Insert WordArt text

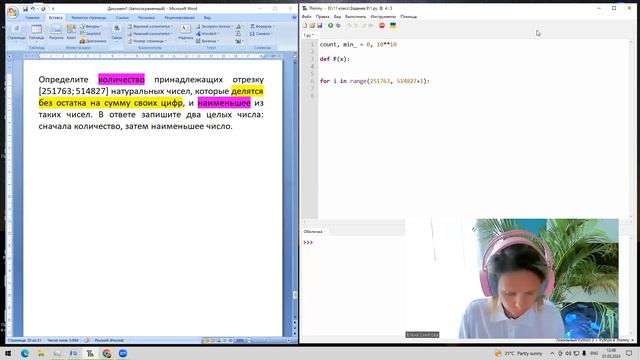(x=208, y=33)
